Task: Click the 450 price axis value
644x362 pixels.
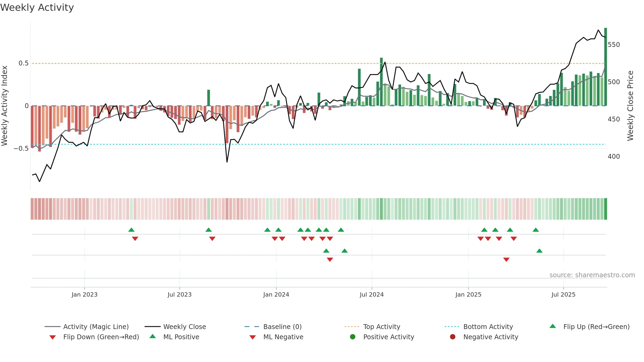Action: (x=614, y=119)
